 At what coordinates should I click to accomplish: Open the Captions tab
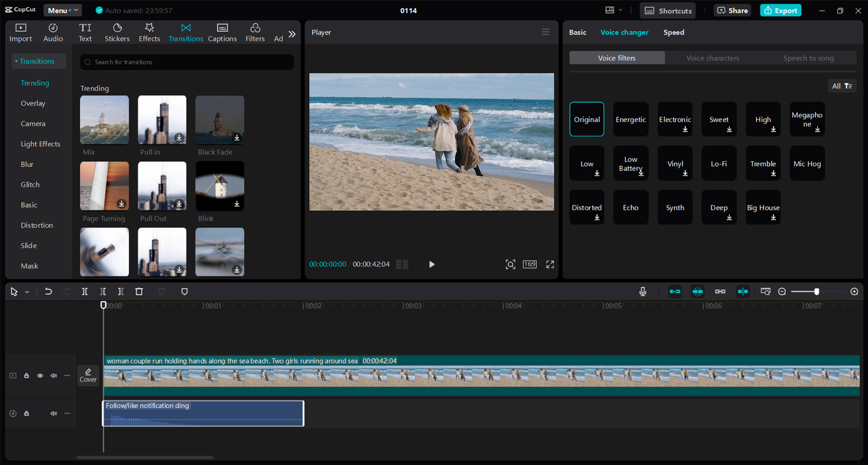click(222, 33)
